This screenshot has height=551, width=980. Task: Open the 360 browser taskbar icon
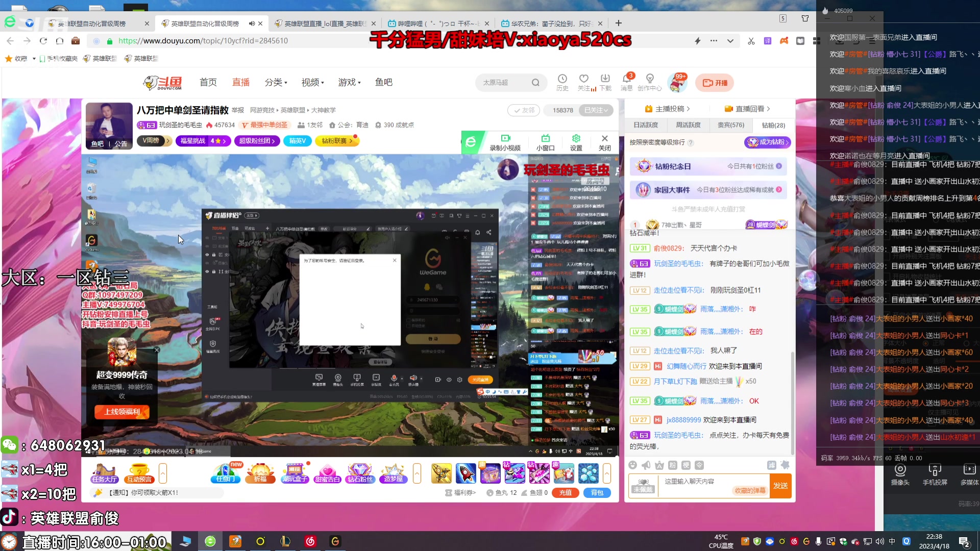[x=210, y=541]
